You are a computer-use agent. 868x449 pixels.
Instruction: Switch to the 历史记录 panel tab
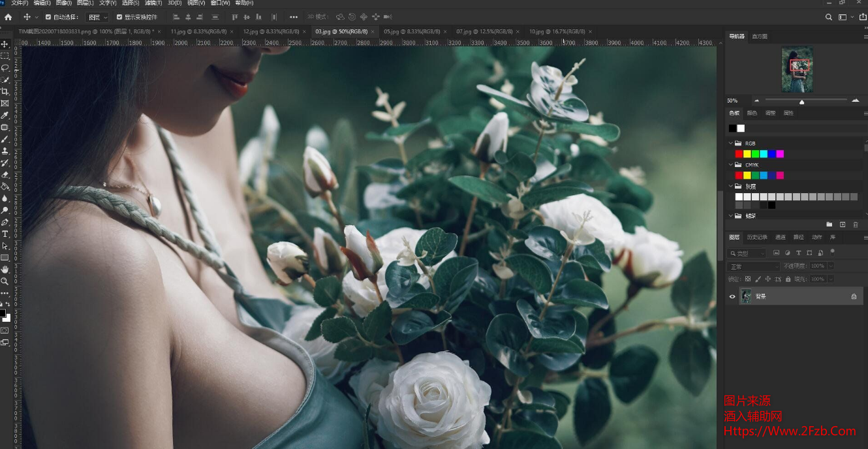pos(757,237)
